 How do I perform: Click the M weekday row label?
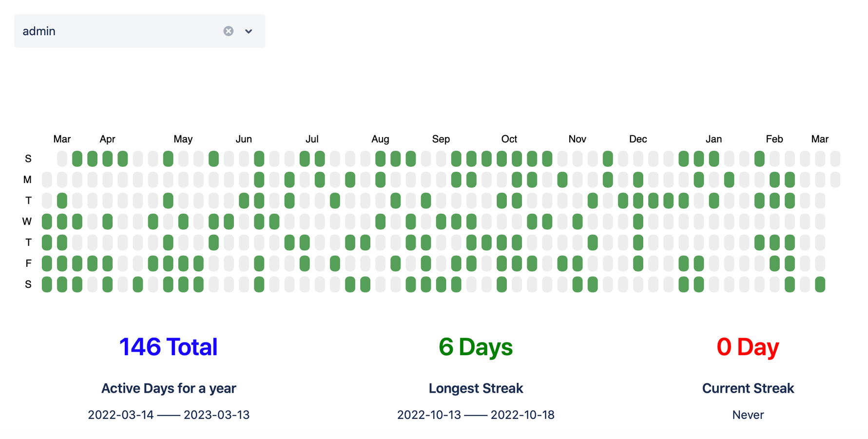tap(27, 180)
